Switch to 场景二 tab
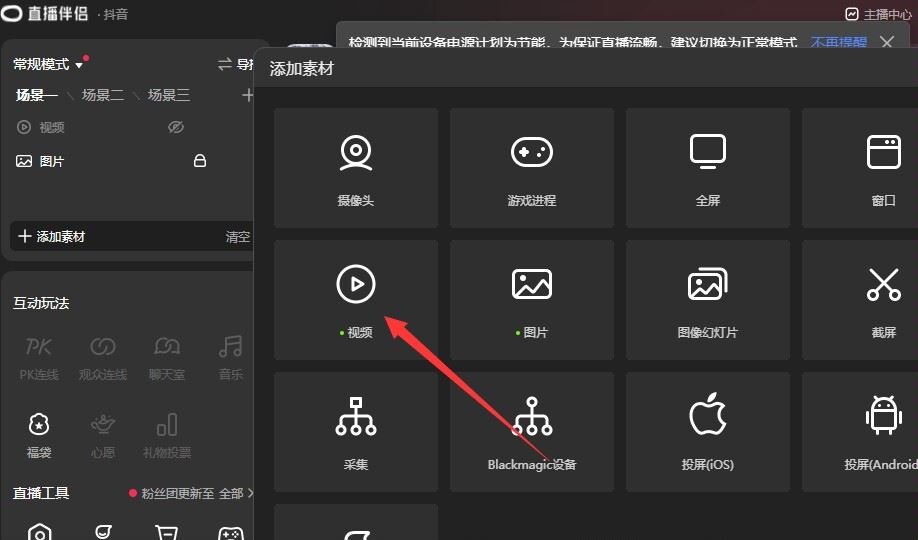Screen dimensions: 918x540 (x=102, y=95)
